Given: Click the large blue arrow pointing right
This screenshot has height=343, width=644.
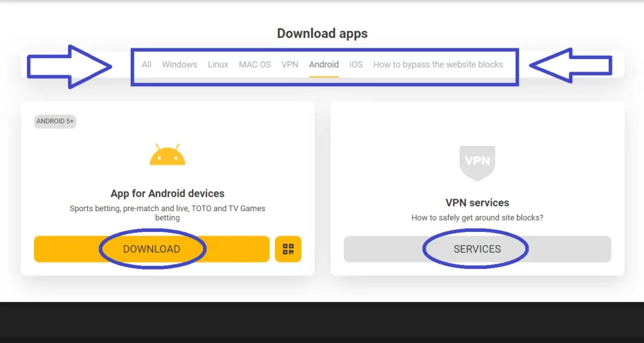Looking at the screenshot, I should pyautogui.click(x=69, y=66).
